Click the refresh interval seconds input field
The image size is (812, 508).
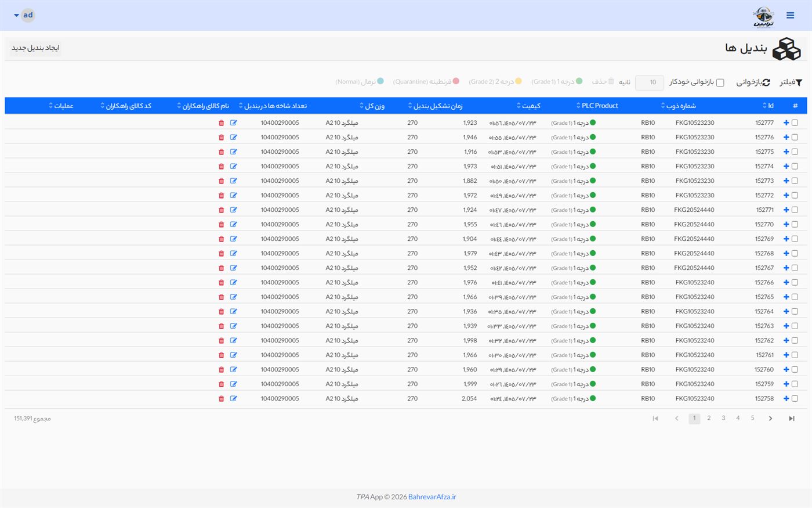click(x=649, y=82)
